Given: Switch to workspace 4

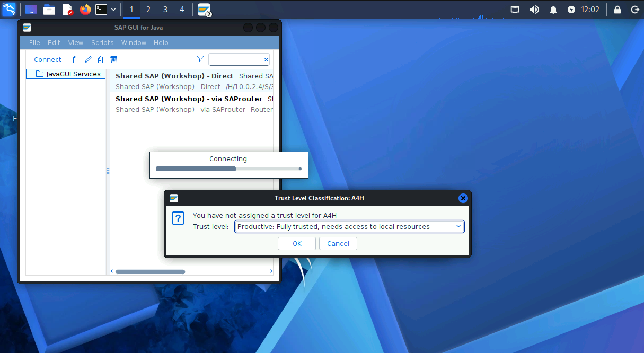Looking at the screenshot, I should 182,10.
